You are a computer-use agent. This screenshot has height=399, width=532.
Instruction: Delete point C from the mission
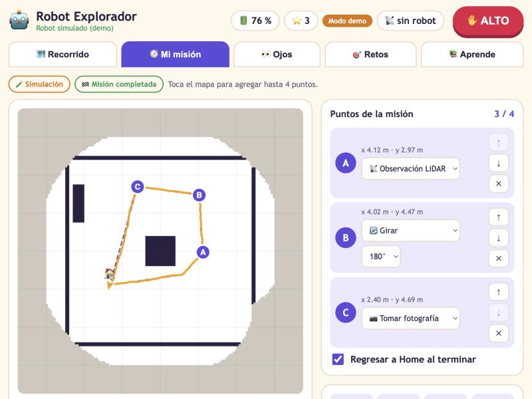click(x=498, y=333)
